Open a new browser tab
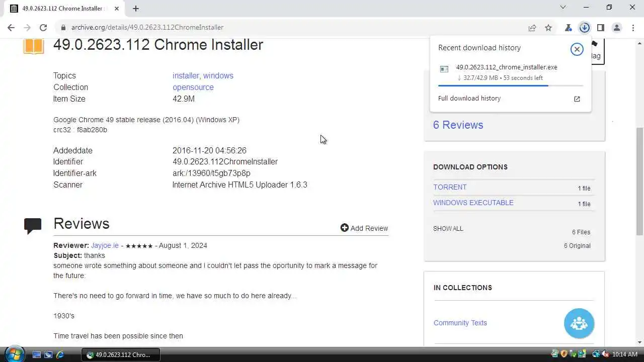The image size is (644, 362). coord(136,9)
